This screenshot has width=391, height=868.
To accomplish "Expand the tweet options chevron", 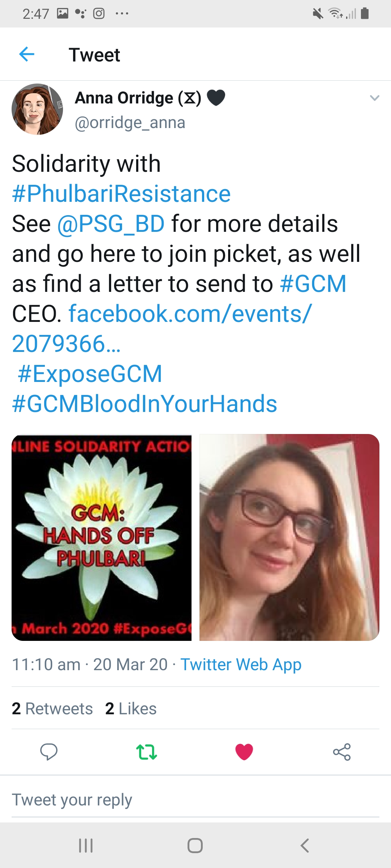I will (x=374, y=98).
